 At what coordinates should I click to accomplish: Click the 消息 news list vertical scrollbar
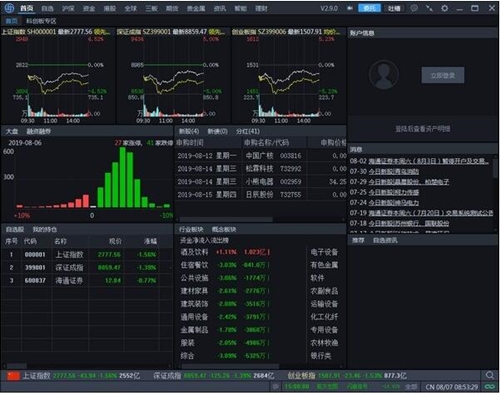pos(495,168)
